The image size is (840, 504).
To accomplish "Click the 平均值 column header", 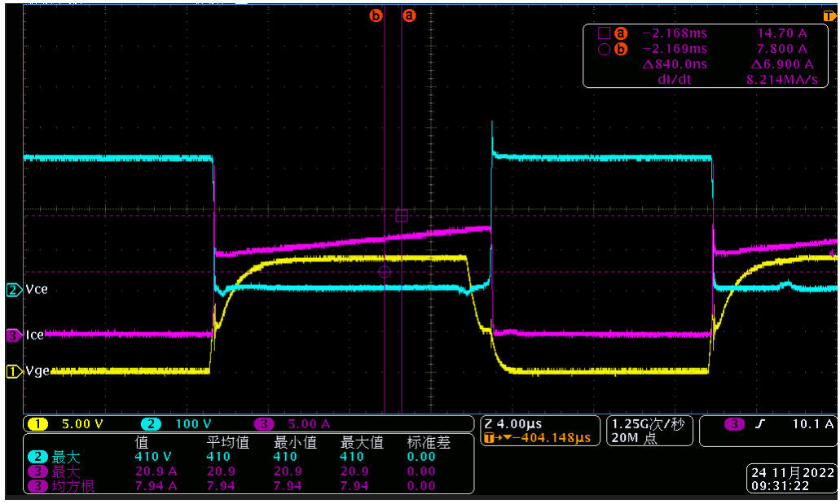I will tap(228, 442).
